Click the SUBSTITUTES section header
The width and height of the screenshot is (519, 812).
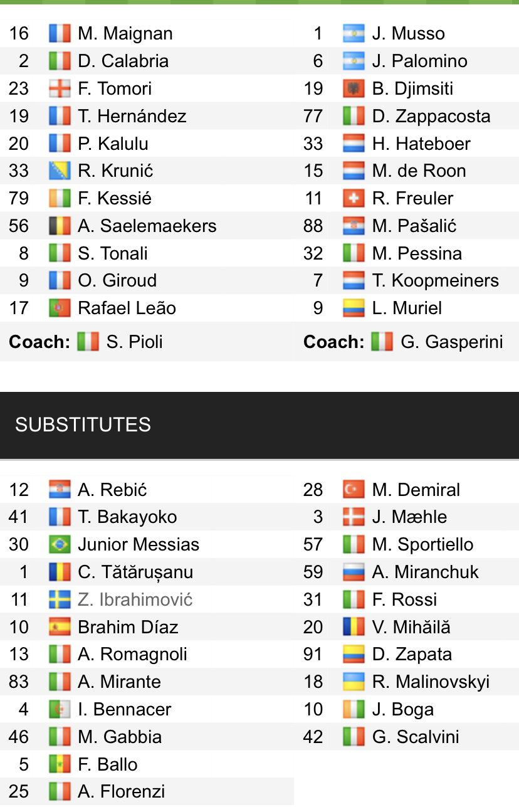click(259, 425)
